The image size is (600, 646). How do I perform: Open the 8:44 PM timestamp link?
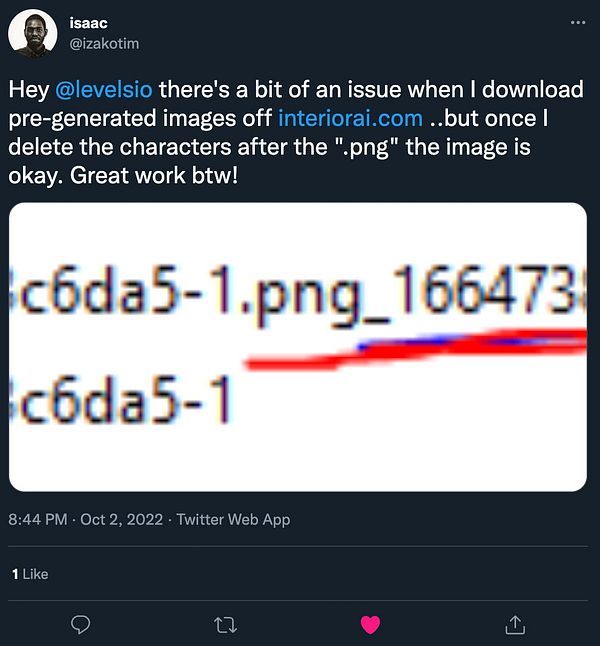(x=38, y=519)
